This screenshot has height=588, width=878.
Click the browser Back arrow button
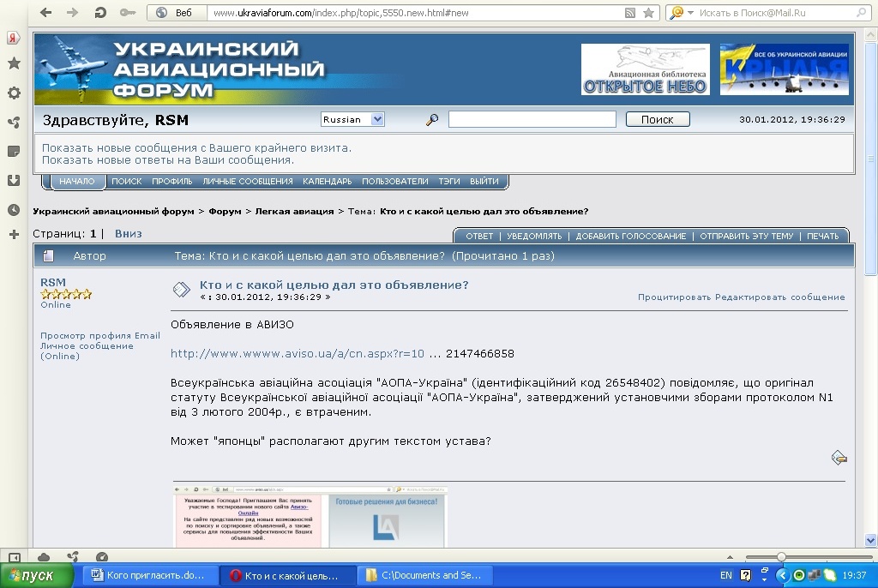pos(45,13)
